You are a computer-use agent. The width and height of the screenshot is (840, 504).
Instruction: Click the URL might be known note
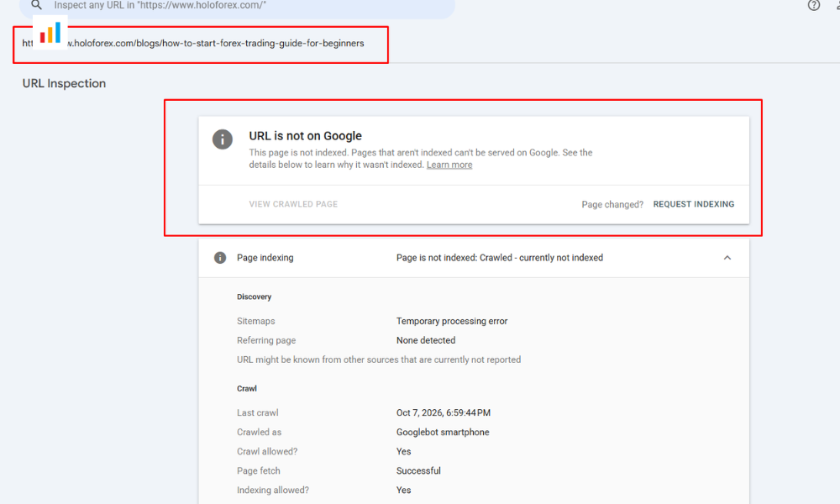click(379, 360)
